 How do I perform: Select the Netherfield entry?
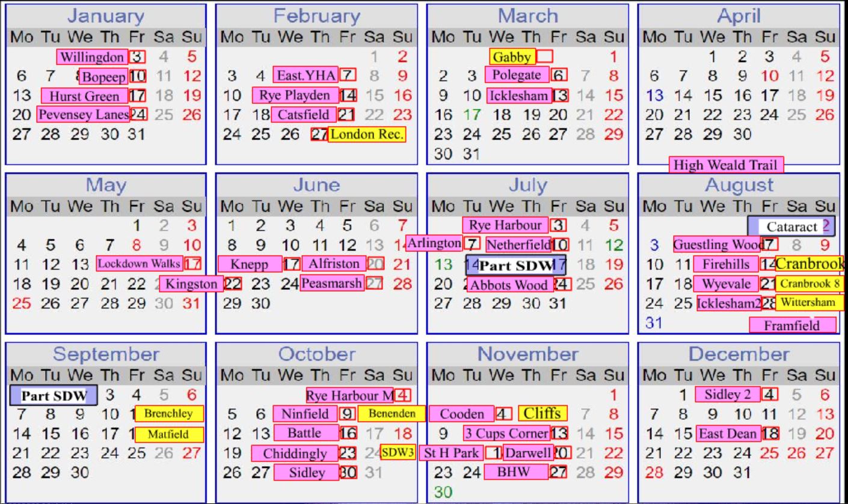click(518, 245)
